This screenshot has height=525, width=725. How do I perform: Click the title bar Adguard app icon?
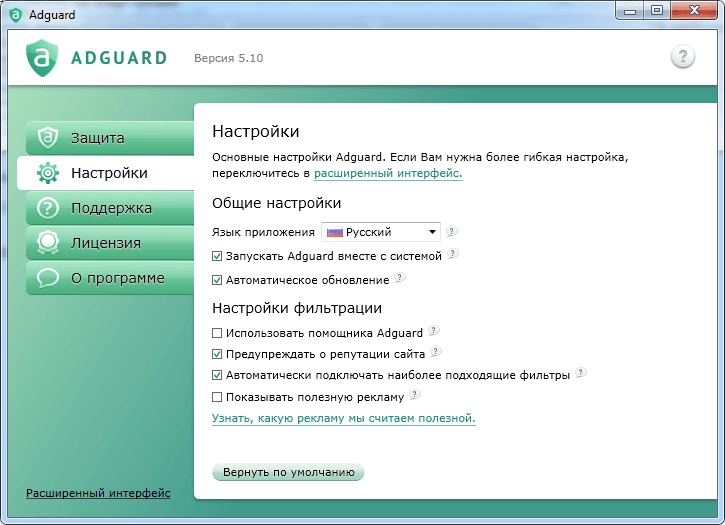[15, 15]
